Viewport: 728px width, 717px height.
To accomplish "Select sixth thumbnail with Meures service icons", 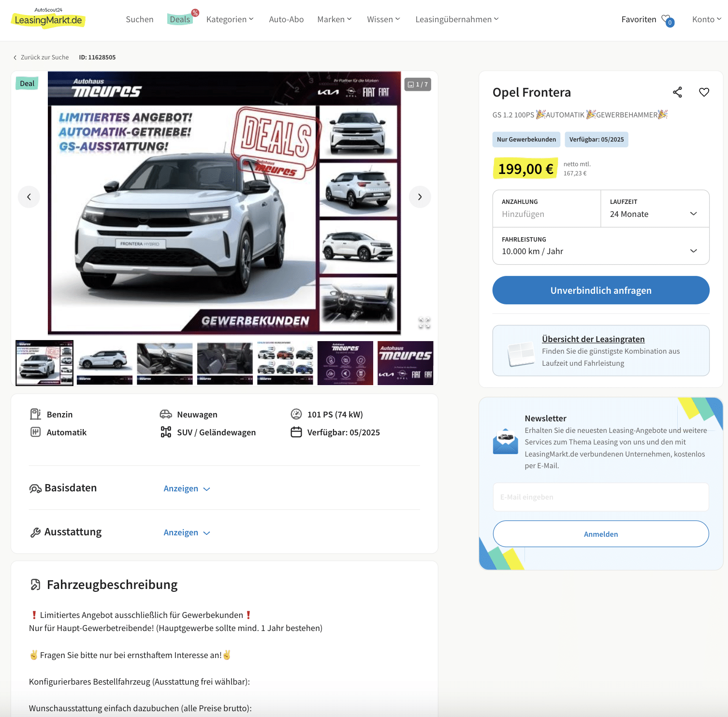I will [345, 363].
